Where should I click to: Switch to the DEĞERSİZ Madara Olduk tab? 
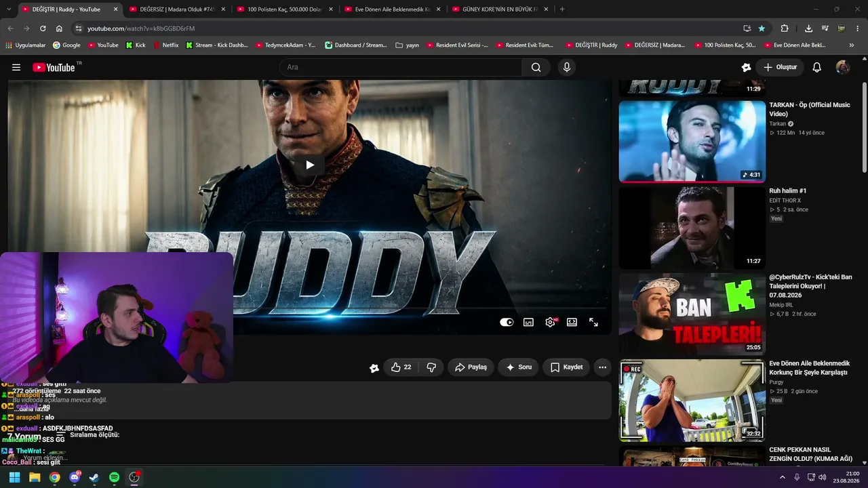click(176, 9)
